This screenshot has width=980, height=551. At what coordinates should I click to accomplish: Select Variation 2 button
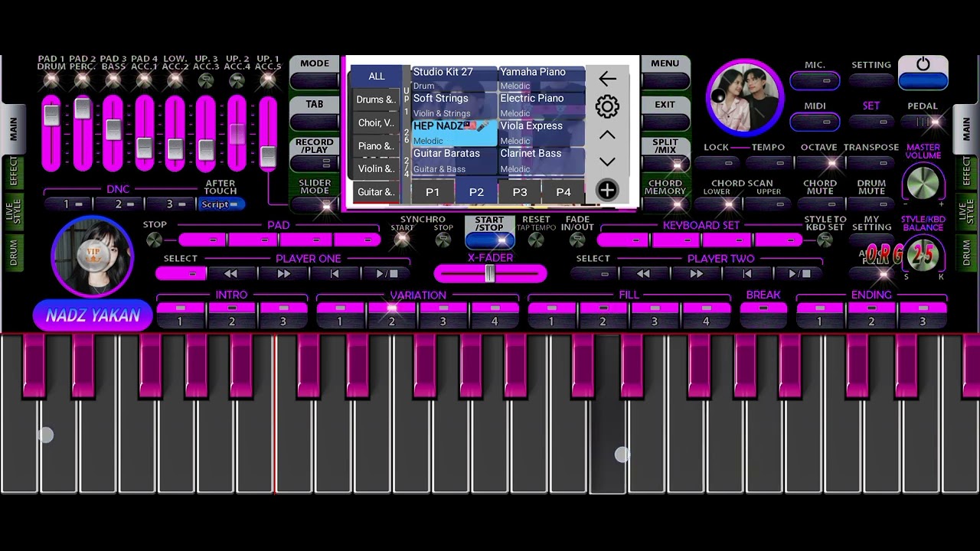(392, 315)
